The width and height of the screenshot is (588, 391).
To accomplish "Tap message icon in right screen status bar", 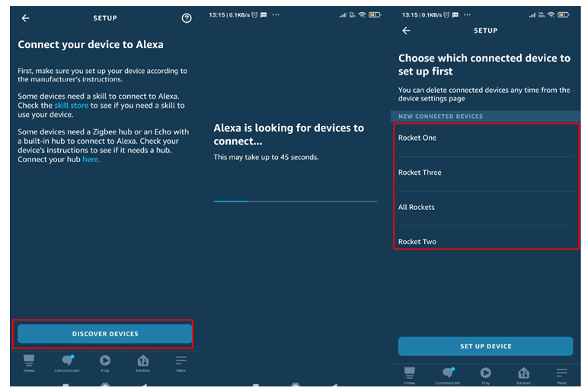I will pos(455,15).
